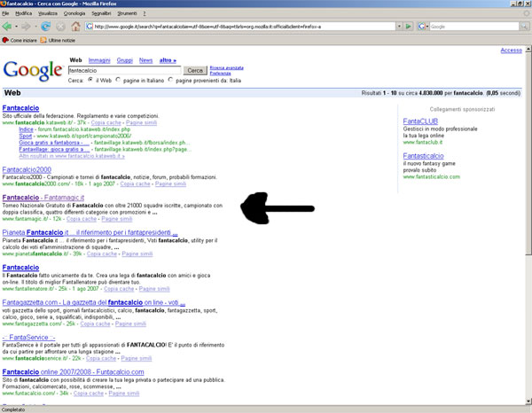Open 'Fantacalcio online 2007/2008 - Funtacalcio.com' result
This screenshot has height=413, width=532.
pos(73,371)
